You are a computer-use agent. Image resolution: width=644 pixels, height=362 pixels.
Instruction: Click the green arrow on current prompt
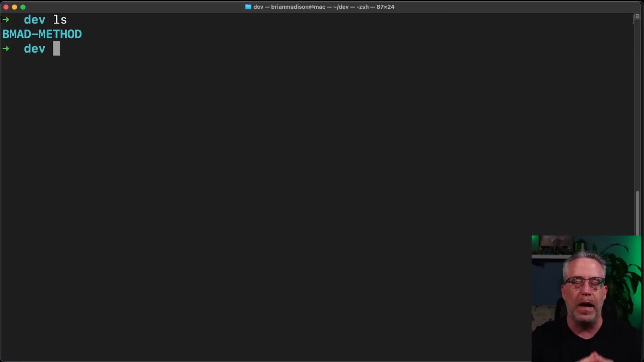point(6,49)
